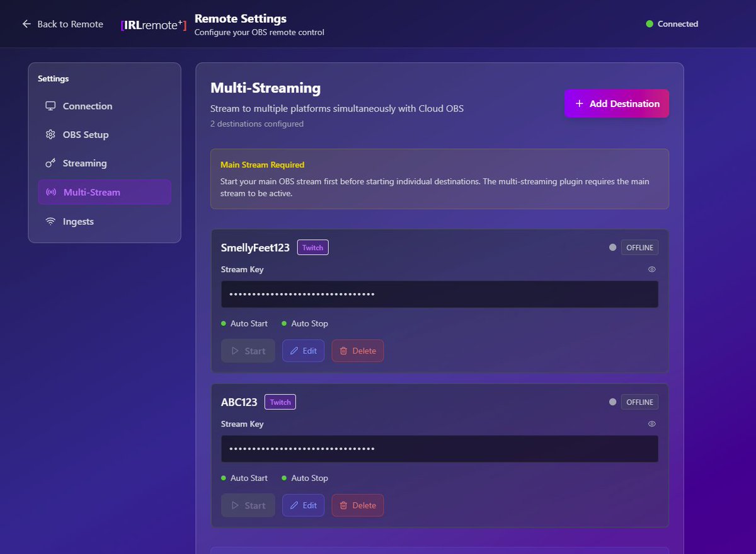Click the play icon on ABC123's Start
This screenshot has height=554, width=756.
coord(235,505)
